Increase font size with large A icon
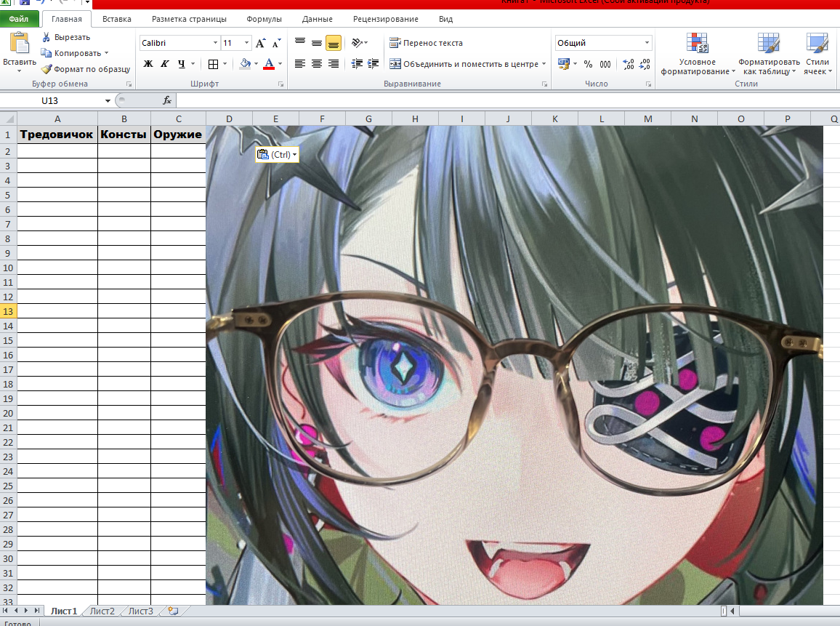840x626 pixels. (x=261, y=44)
